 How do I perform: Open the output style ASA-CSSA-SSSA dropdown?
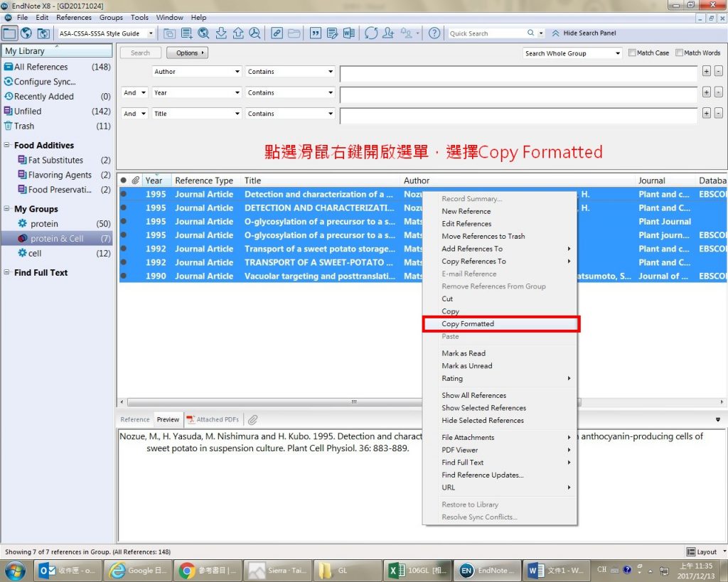tap(151, 33)
